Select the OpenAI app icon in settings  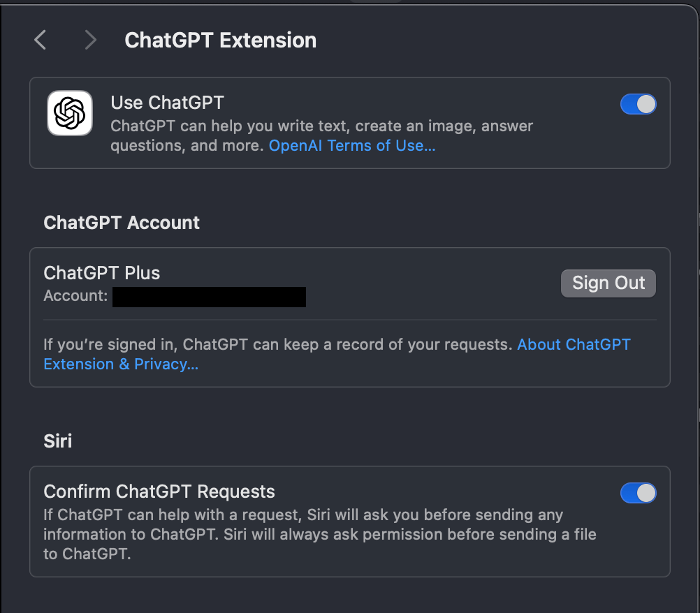[x=69, y=112]
